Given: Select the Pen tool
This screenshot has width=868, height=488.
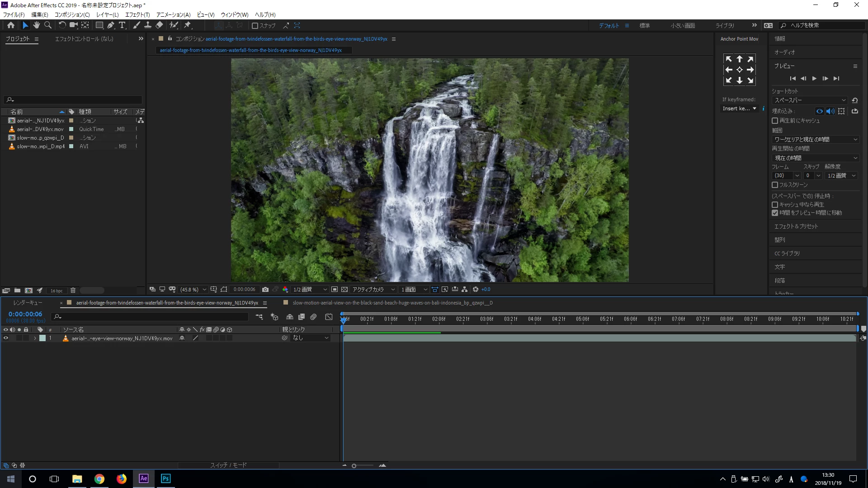Looking at the screenshot, I should [111, 25].
